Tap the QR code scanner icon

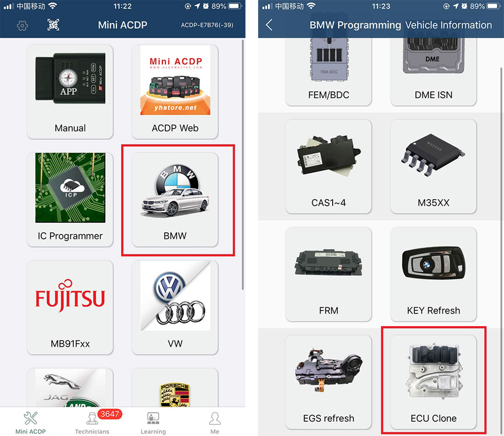53,25
